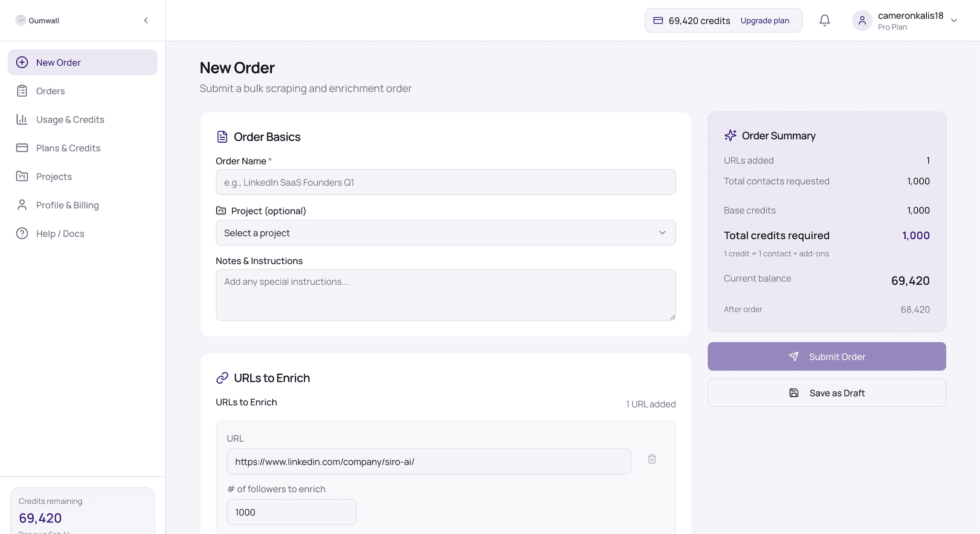This screenshot has height=534, width=980.
Task: Click the Order Basics document icon
Action: tap(222, 137)
